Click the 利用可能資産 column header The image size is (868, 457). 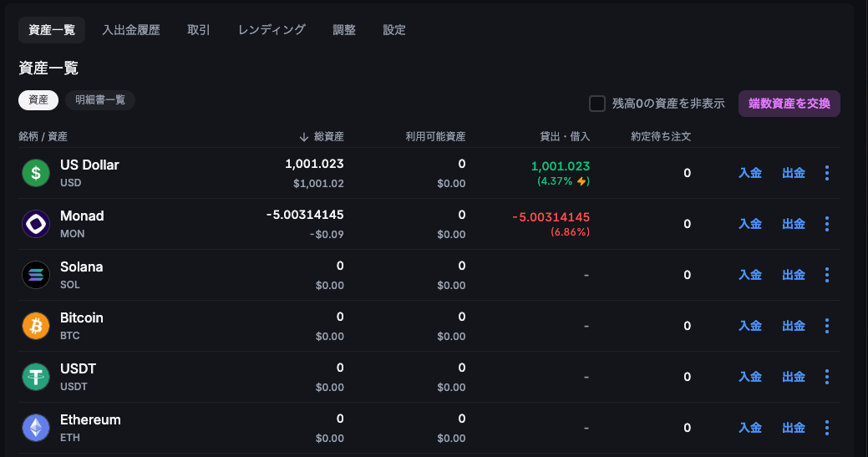(435, 136)
